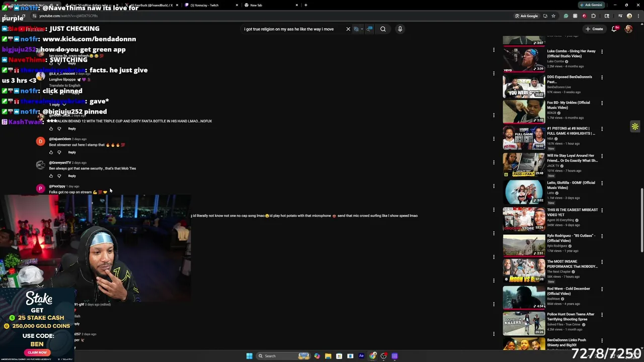
Task: Open After Effects from the taskbar
Action: (361, 356)
